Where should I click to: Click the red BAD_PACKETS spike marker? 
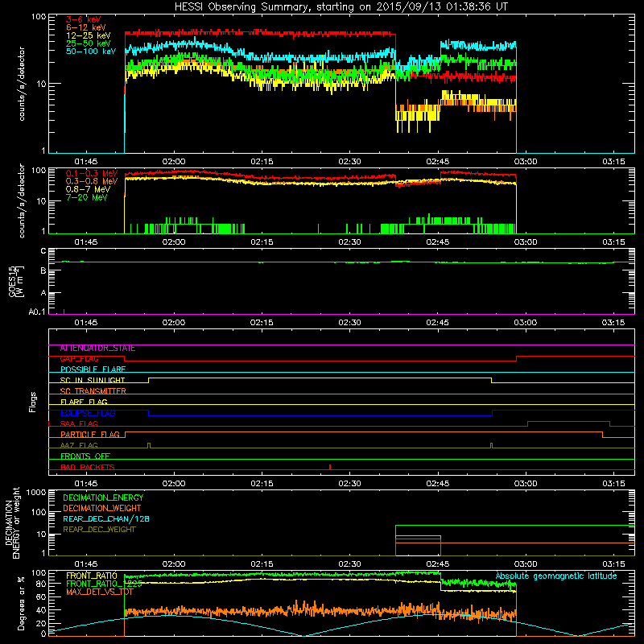330,467
